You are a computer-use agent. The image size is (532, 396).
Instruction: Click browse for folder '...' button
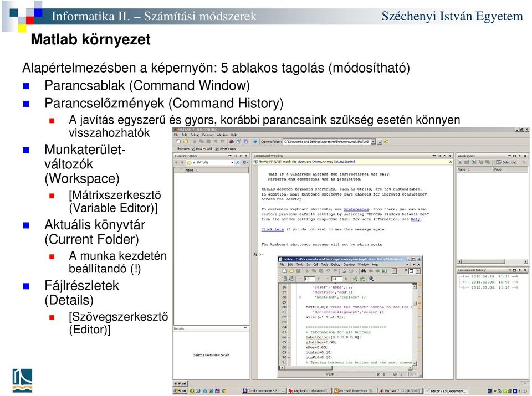[x=379, y=142]
